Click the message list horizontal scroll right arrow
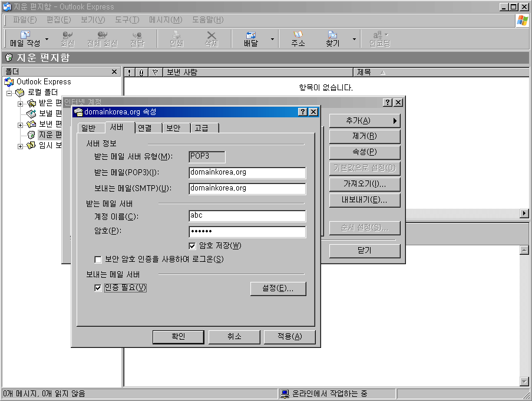 pyautogui.click(x=524, y=213)
